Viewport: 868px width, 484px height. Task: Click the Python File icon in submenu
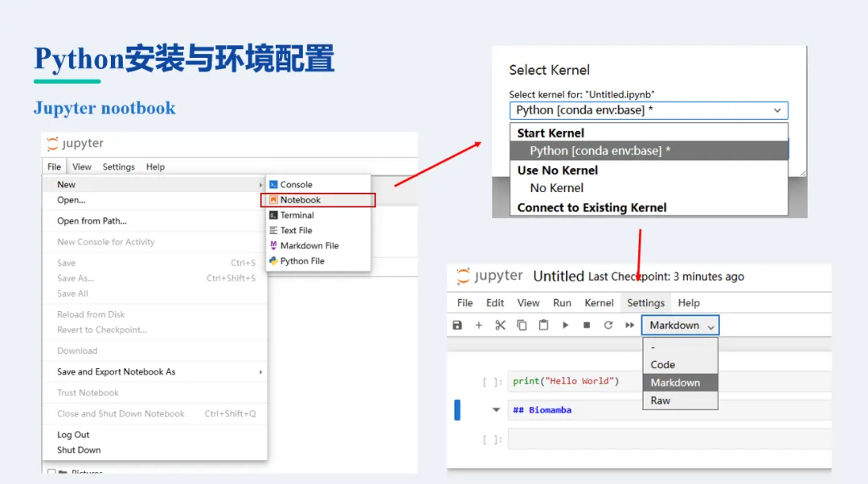[273, 260]
